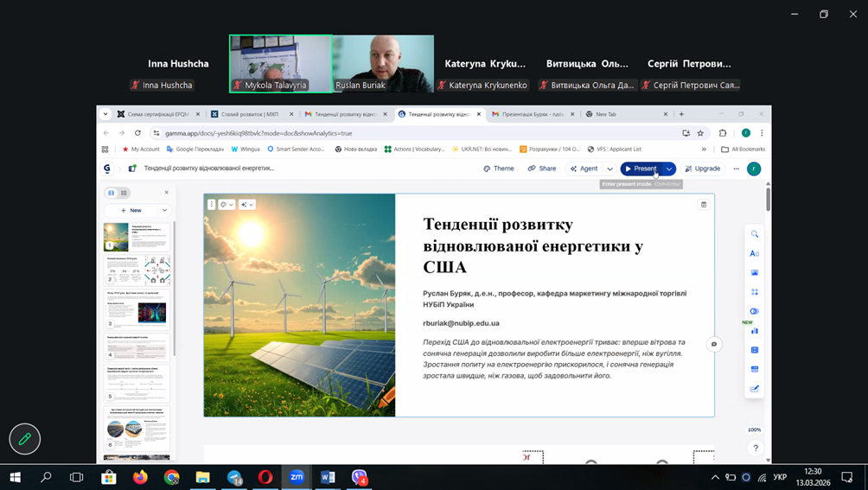The image size is (868, 490).
Task: Switch to the New Tab browser tab
Action: 626,114
